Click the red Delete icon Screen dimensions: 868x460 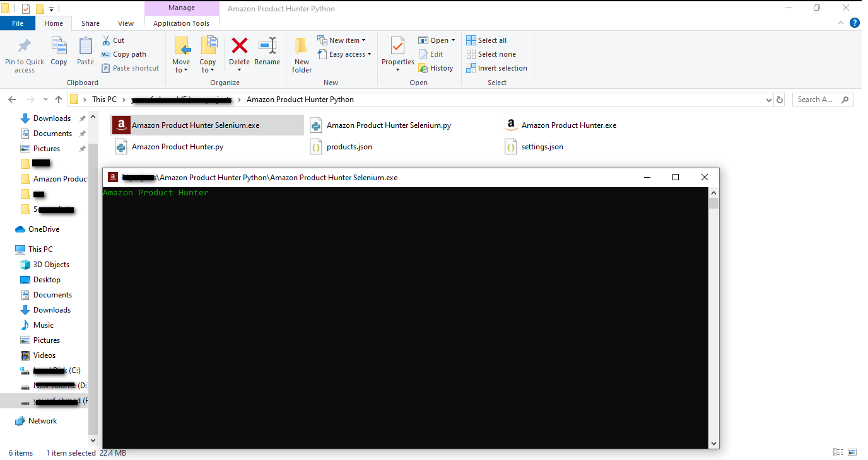[240, 45]
